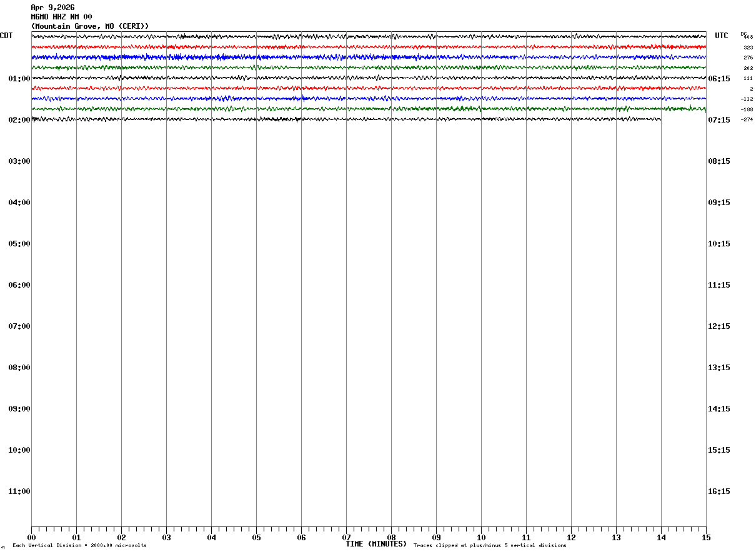
Task: Click the '09:15' UTC time label
Action: 719,203
